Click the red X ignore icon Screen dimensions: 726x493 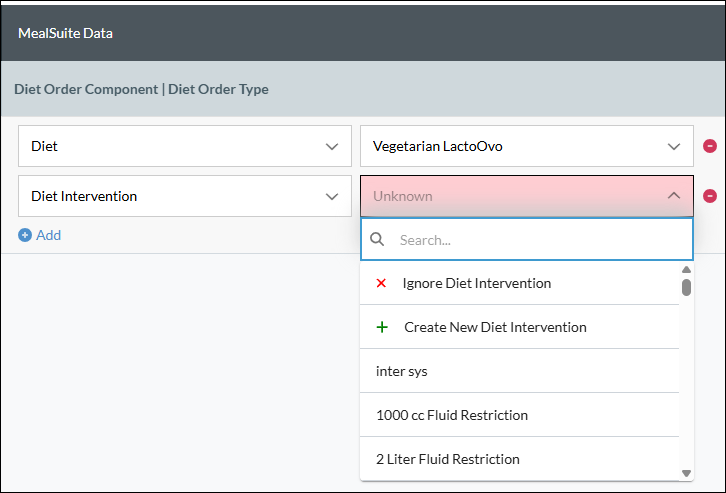[381, 283]
